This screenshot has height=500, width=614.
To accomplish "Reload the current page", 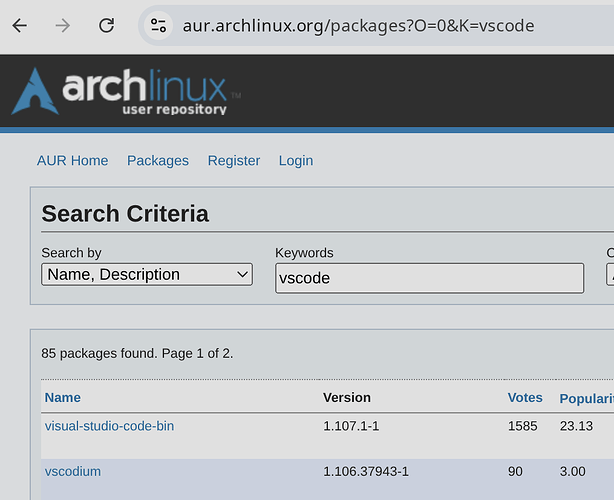I will tap(107, 25).
